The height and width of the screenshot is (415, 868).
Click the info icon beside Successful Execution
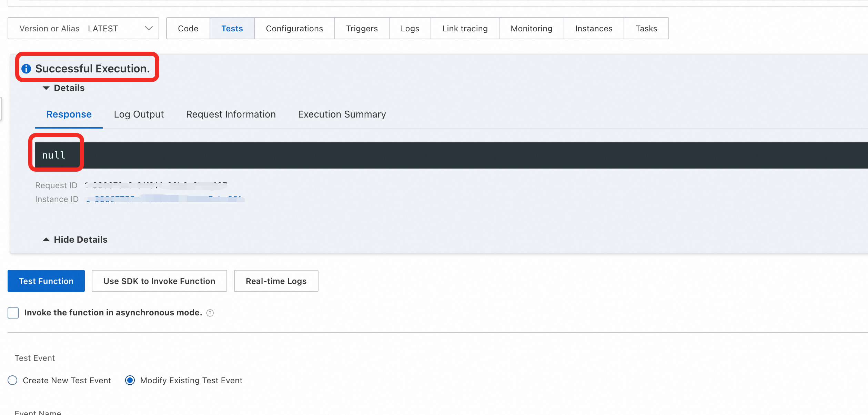(x=26, y=69)
